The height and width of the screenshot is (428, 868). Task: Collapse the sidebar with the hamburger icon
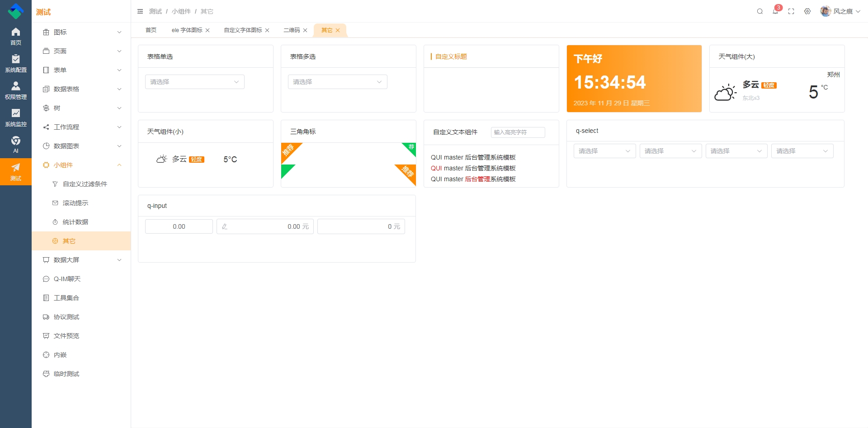[140, 11]
